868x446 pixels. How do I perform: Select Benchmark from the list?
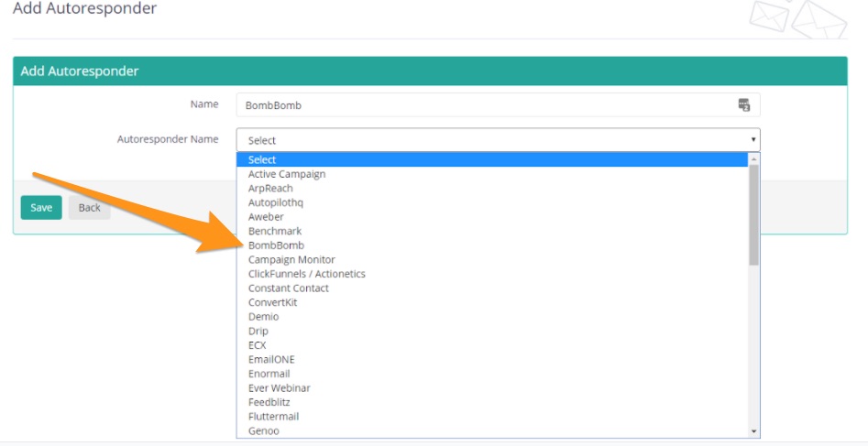[x=492, y=231]
